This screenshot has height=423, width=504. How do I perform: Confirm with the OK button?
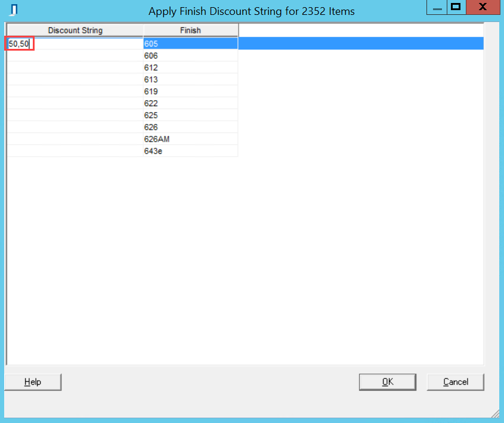pos(388,382)
